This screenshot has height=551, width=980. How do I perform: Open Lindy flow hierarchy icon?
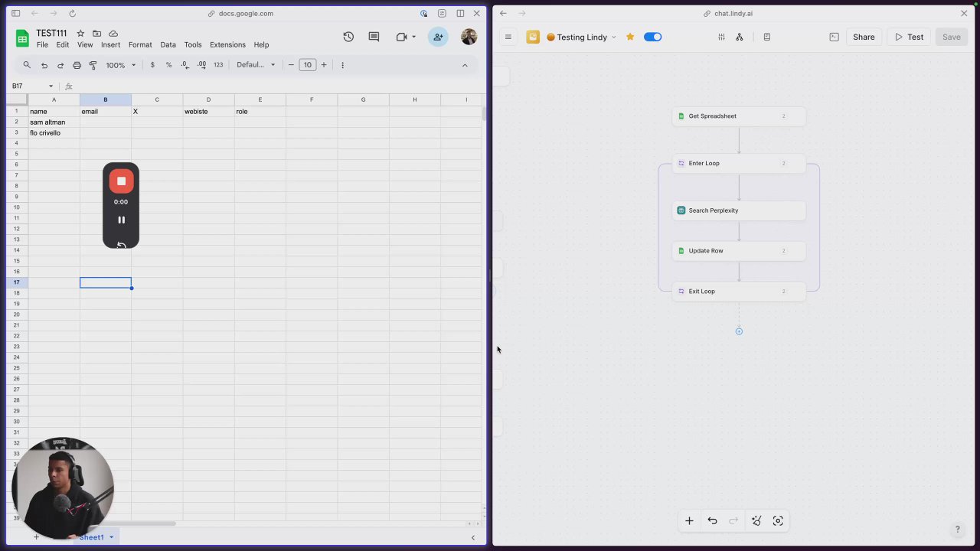tap(740, 37)
